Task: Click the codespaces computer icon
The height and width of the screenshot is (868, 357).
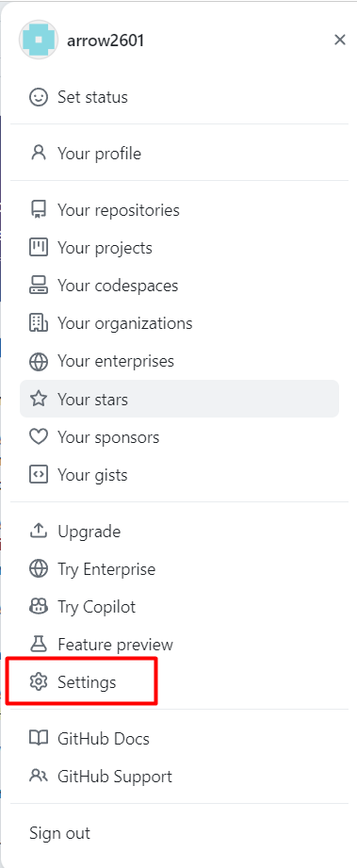Action: click(x=39, y=286)
